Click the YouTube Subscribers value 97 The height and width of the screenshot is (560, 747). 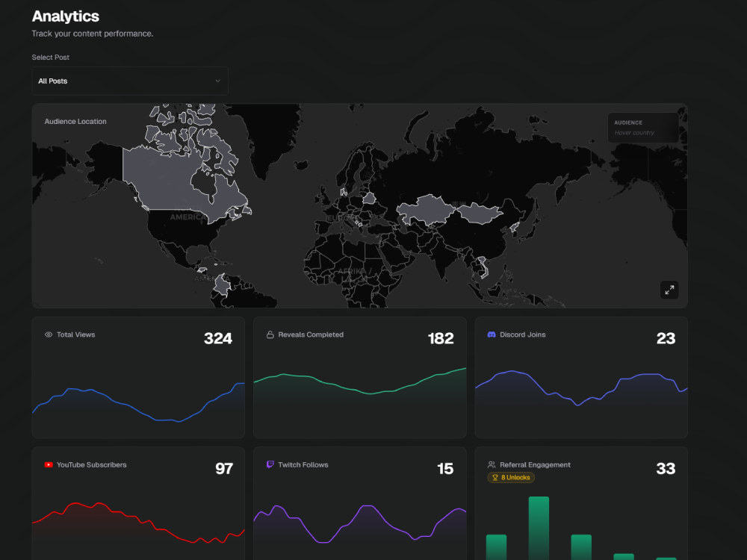click(224, 469)
